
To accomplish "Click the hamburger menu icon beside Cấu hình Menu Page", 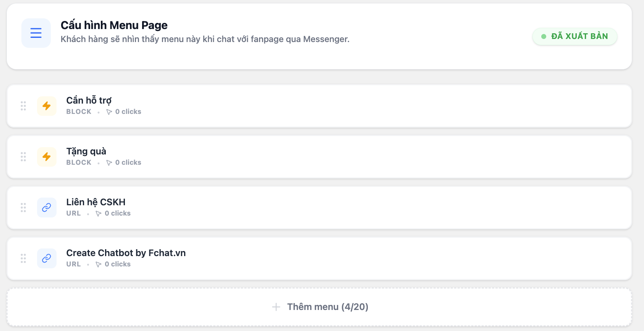I will coord(36,33).
